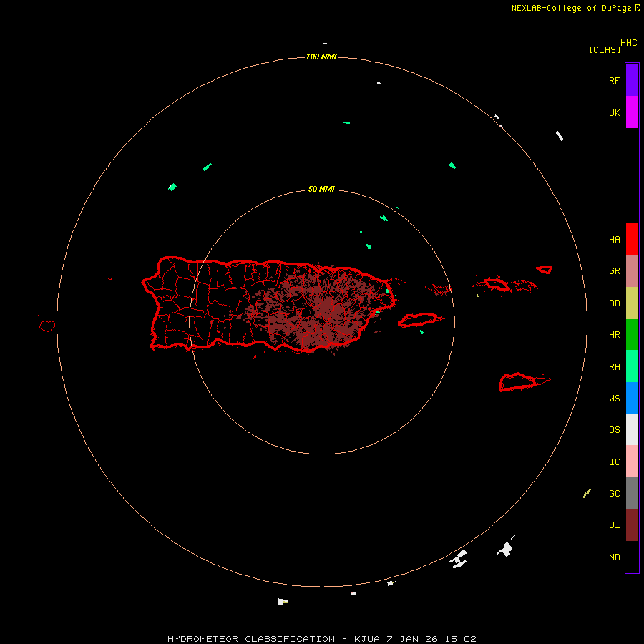Click the RF legend label
This screenshot has height=644, width=644.
[x=614, y=80]
